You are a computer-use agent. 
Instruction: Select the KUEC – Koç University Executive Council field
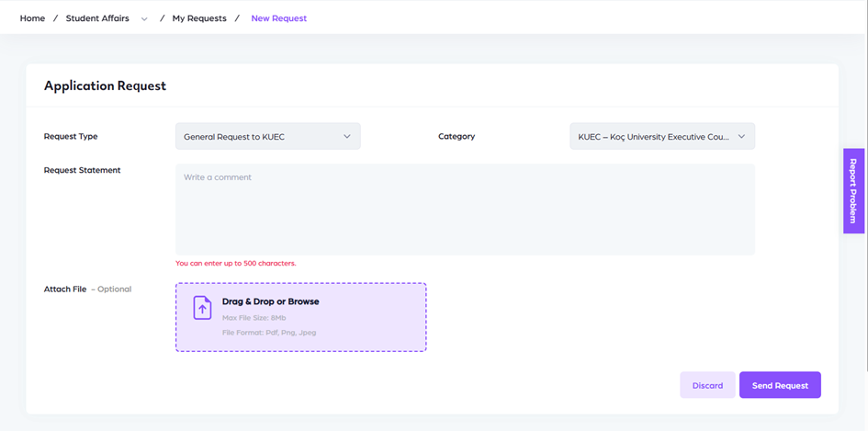pos(653,137)
